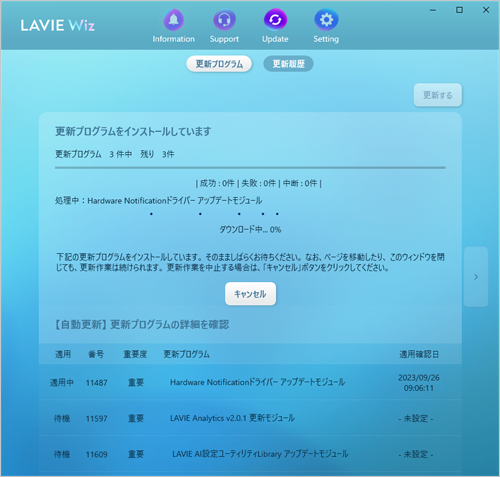Click the 【自動更新】更新プログラムの詳細を確認 heading

point(142,324)
